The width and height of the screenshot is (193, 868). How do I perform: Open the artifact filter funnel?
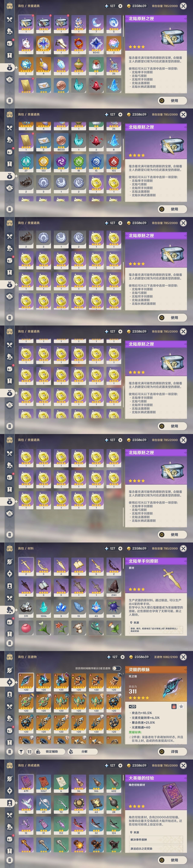(21, 751)
